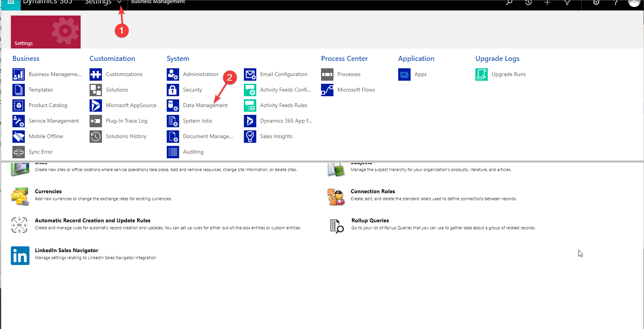644x329 pixels.
Task: Open Document Management icon
Action: pos(173,136)
